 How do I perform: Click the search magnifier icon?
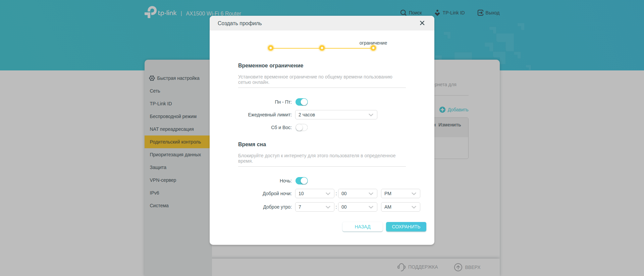point(403,13)
